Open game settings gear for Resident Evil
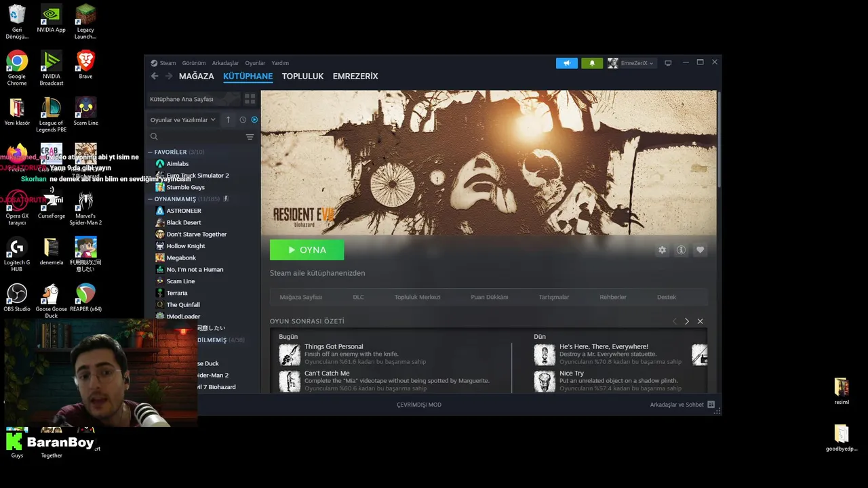 click(662, 250)
